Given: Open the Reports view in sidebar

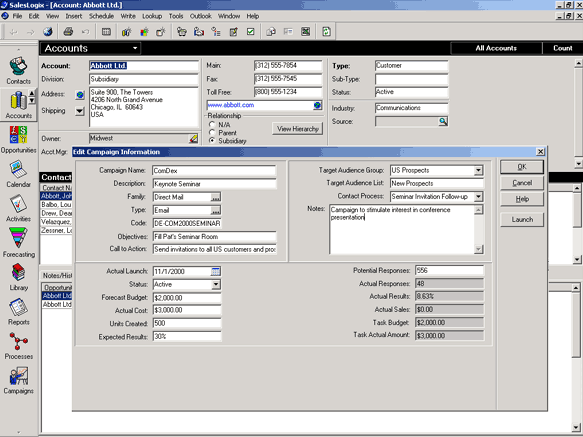Looking at the screenshot, I should [18, 312].
